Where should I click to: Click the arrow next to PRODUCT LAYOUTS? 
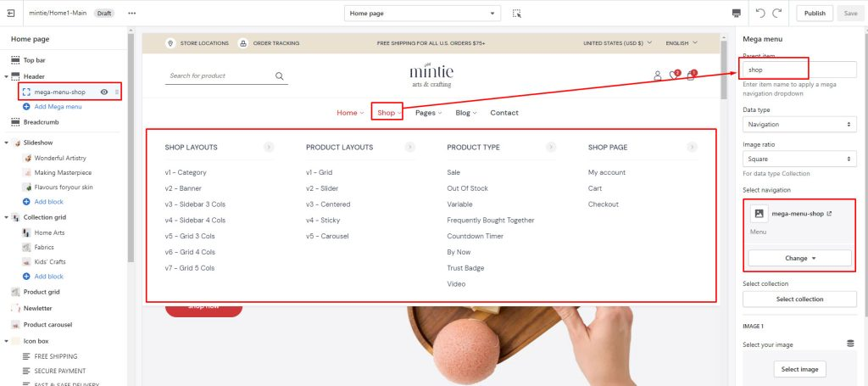pyautogui.click(x=409, y=148)
